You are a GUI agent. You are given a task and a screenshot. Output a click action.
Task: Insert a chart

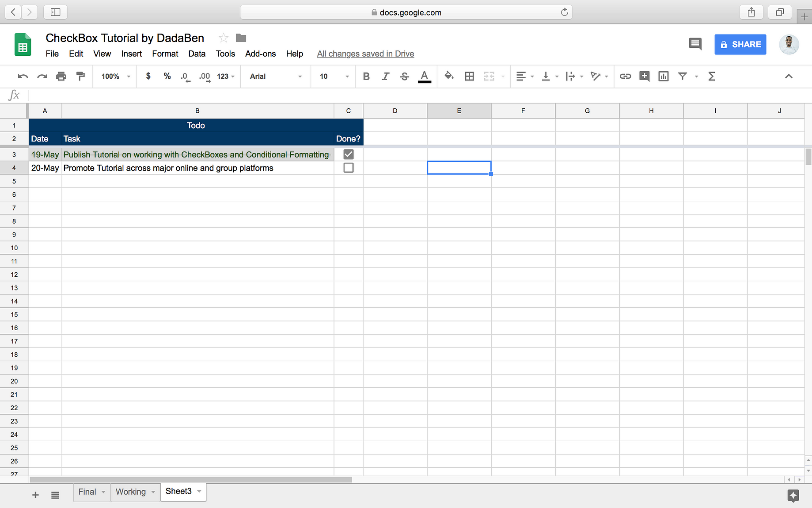click(x=663, y=76)
